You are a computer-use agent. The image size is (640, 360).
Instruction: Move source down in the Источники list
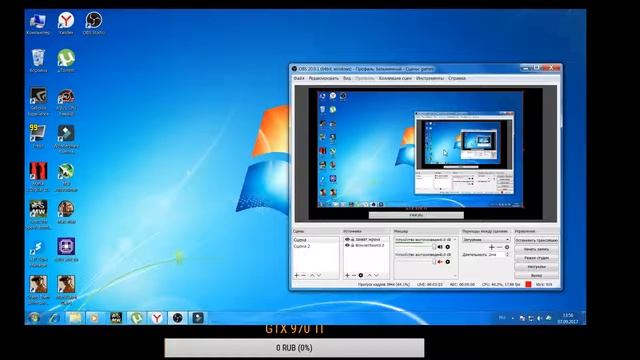coord(376,276)
